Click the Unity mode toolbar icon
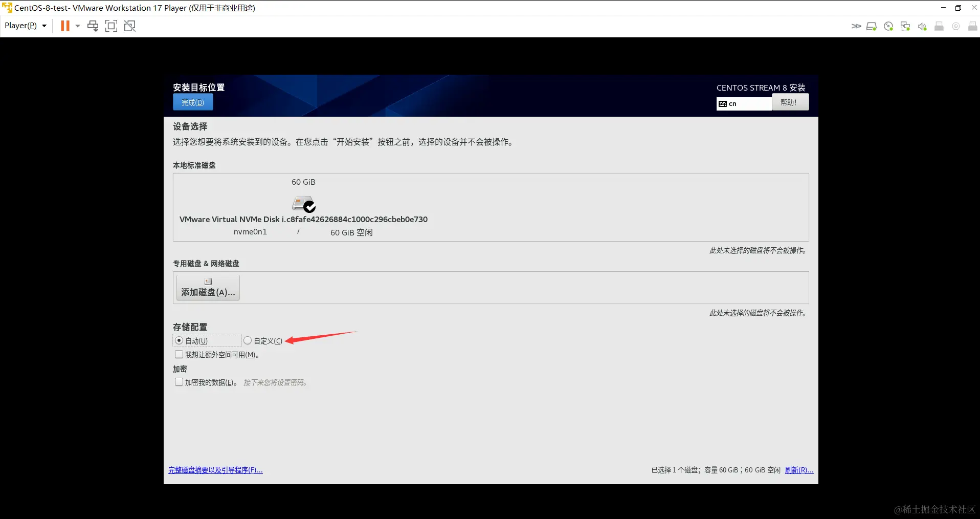This screenshot has width=980, height=519. coord(130,26)
